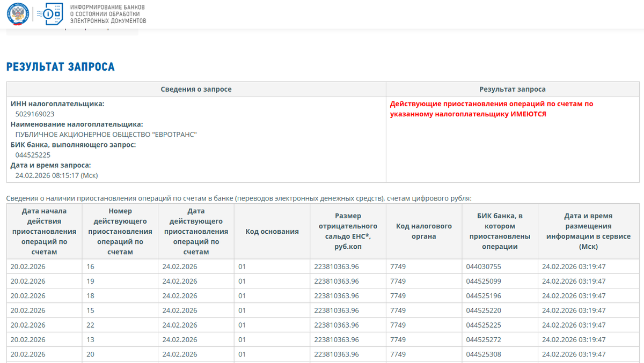This screenshot has height=363, width=644.
Task: Select suspension number 16 in the table
Action: (90, 266)
